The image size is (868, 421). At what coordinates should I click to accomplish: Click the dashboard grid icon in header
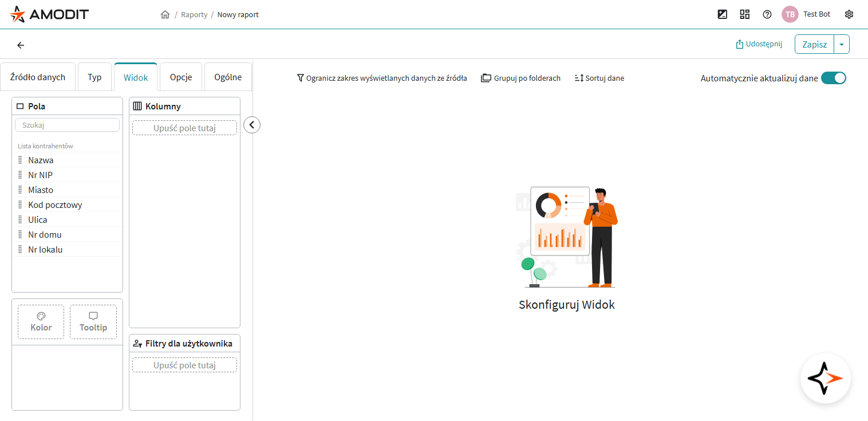click(745, 14)
